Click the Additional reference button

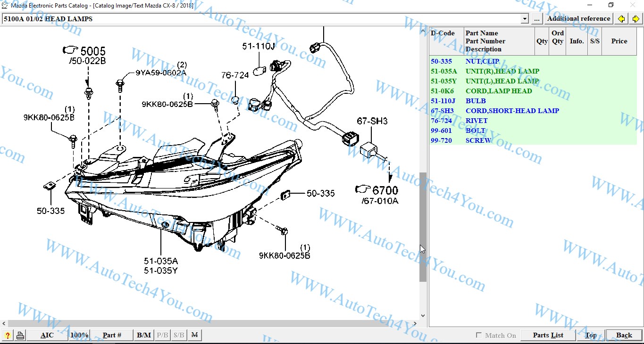click(578, 19)
